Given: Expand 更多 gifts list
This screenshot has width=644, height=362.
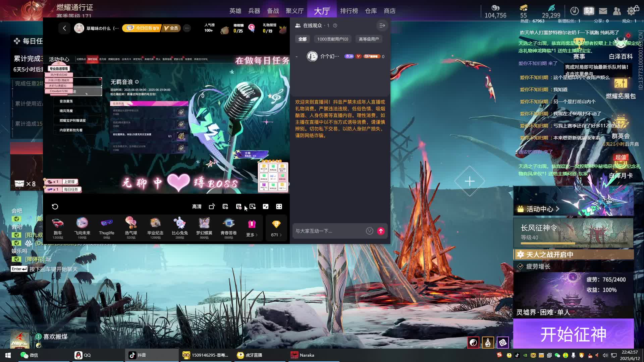Looking at the screenshot, I should 252,229.
